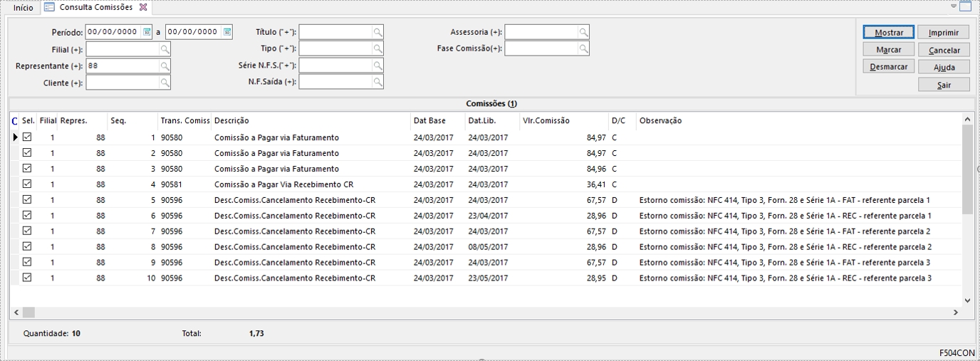Select the row indicator arrow on first row
Screen dimensions: 980x361
click(15, 137)
